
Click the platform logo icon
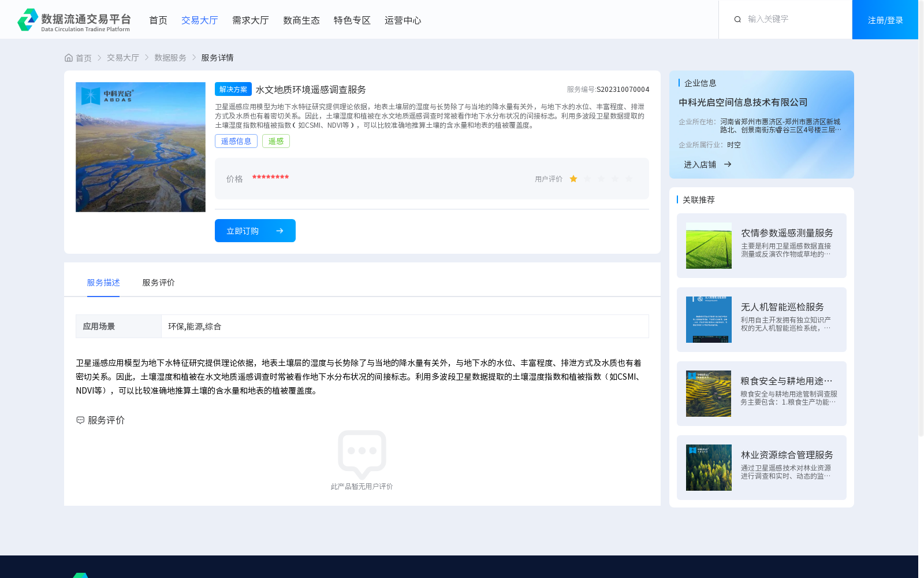(28, 20)
